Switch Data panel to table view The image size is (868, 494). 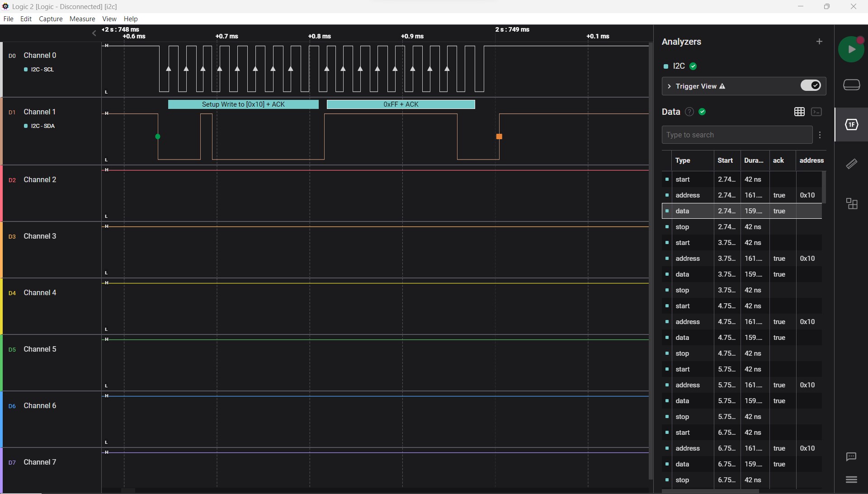pyautogui.click(x=799, y=112)
